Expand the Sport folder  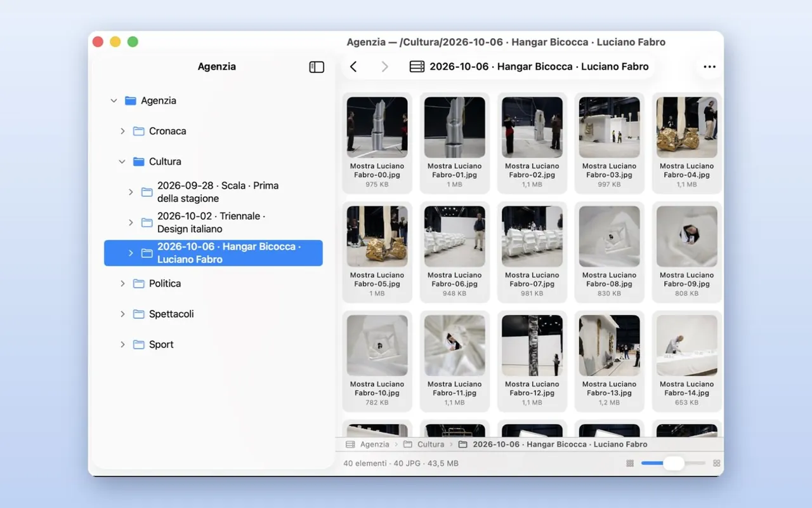tap(122, 344)
